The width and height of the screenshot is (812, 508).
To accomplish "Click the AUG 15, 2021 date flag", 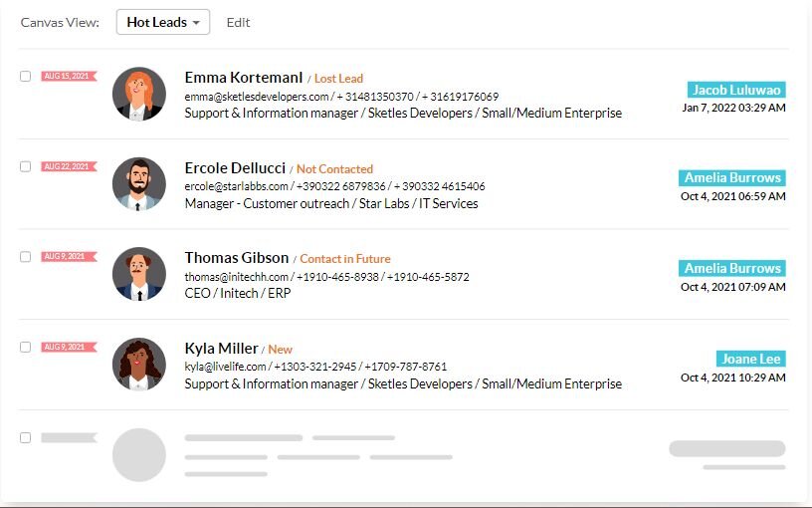I will point(69,76).
